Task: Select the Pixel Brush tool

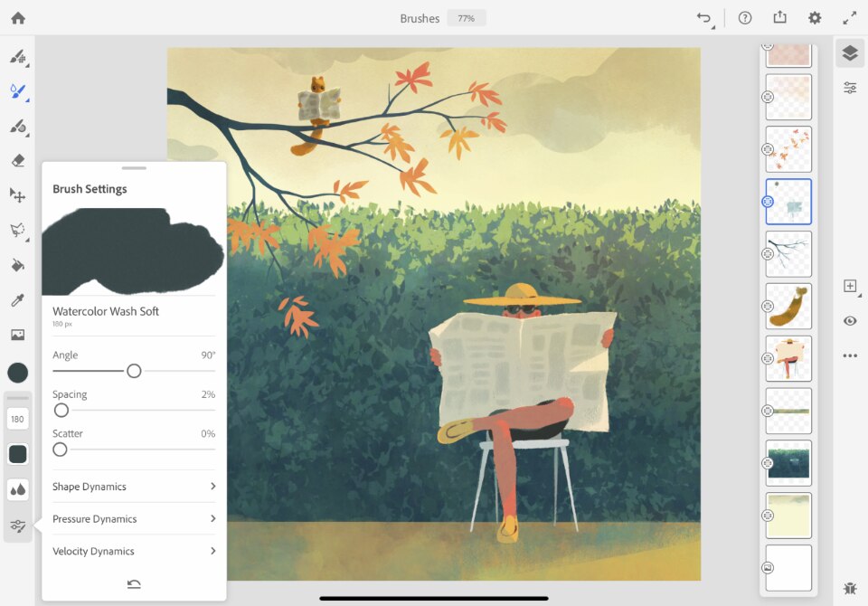Action: pos(18,56)
